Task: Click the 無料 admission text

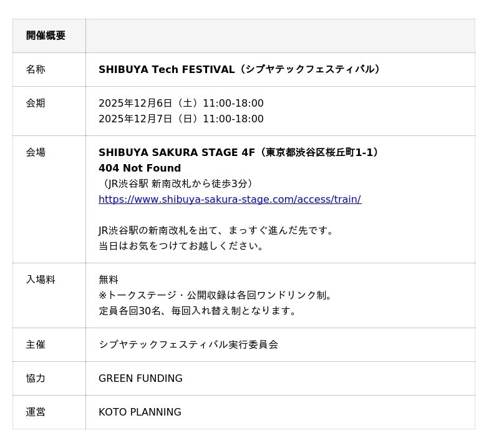Action: (x=109, y=280)
